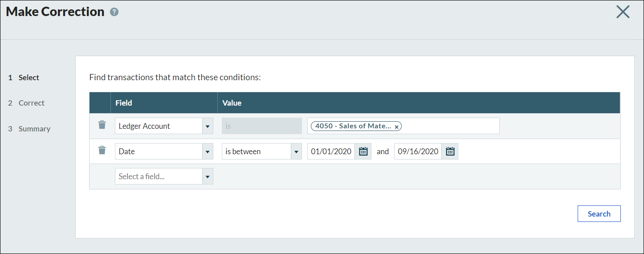Delete the Ledger Account condition row
The height and width of the screenshot is (254, 644).
tap(102, 125)
